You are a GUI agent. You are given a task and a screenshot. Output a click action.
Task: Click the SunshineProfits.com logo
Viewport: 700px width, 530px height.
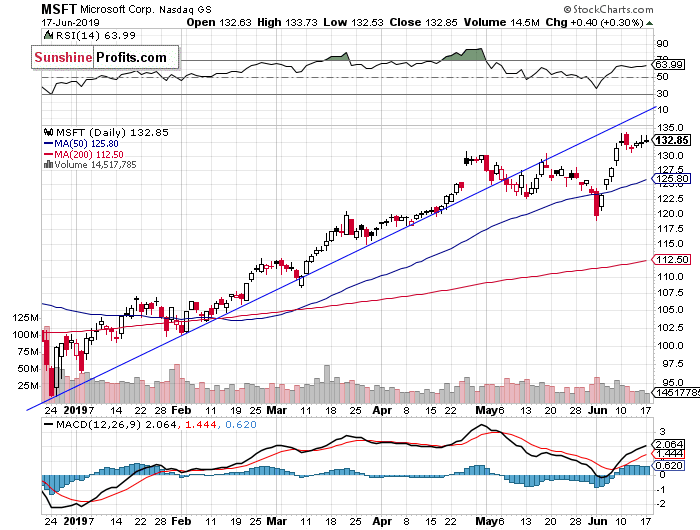point(105,57)
